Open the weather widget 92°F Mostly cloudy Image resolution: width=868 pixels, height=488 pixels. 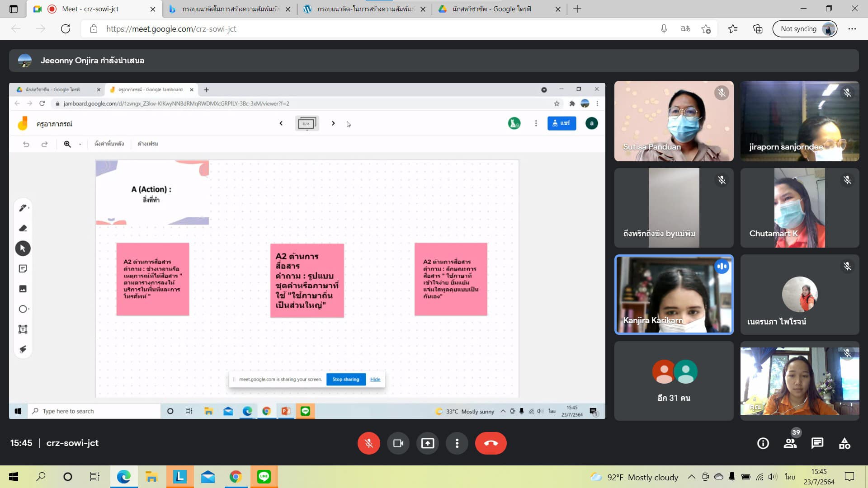pyautogui.click(x=635, y=477)
